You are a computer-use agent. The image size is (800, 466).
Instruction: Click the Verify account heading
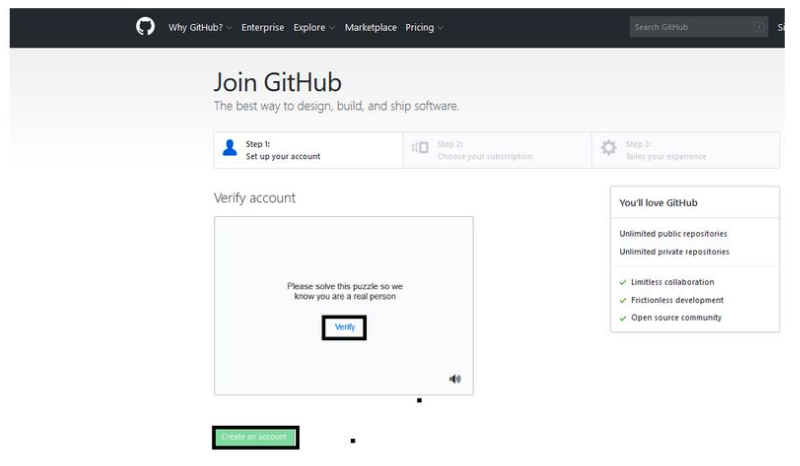click(x=255, y=198)
